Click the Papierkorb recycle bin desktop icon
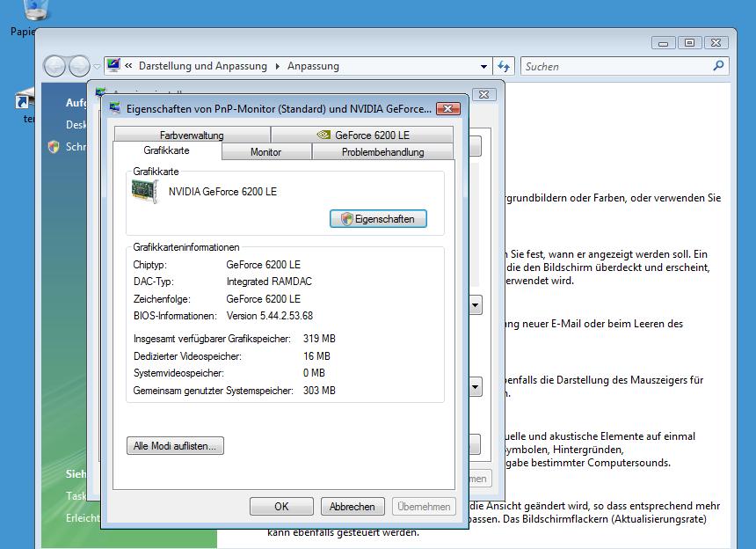The height and width of the screenshot is (549, 756). coord(36,10)
